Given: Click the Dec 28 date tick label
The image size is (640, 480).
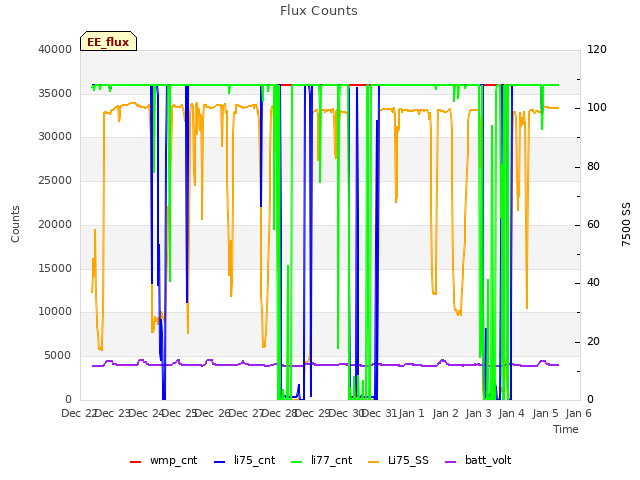Looking at the screenshot, I should [279, 413].
